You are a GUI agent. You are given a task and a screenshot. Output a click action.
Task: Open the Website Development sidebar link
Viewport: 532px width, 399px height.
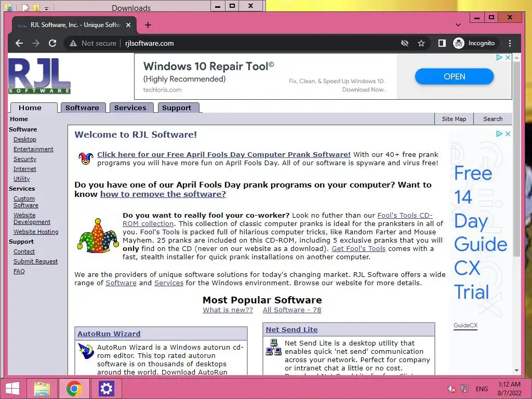click(32, 219)
